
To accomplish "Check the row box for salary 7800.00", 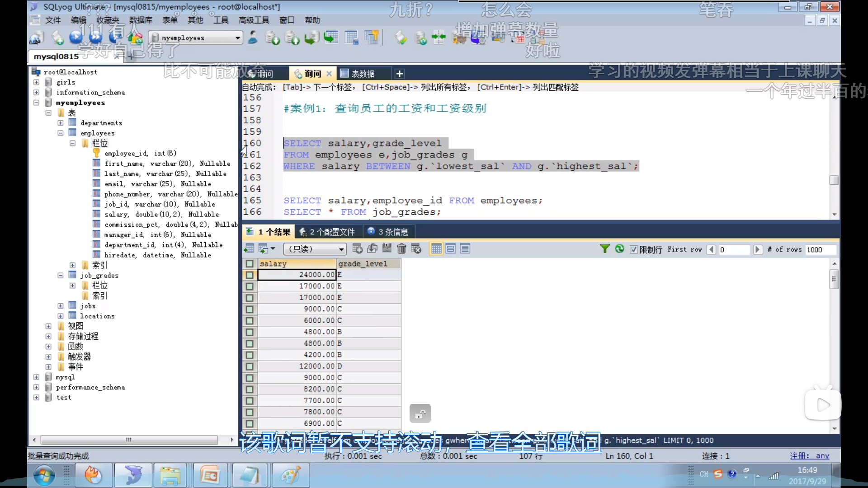I will tap(250, 412).
